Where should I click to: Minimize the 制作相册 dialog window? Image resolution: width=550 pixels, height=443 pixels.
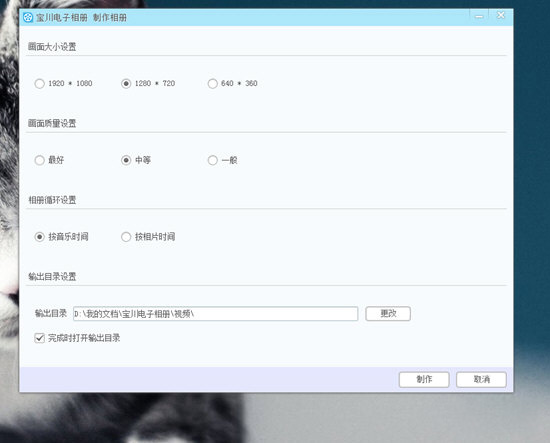tap(479, 16)
